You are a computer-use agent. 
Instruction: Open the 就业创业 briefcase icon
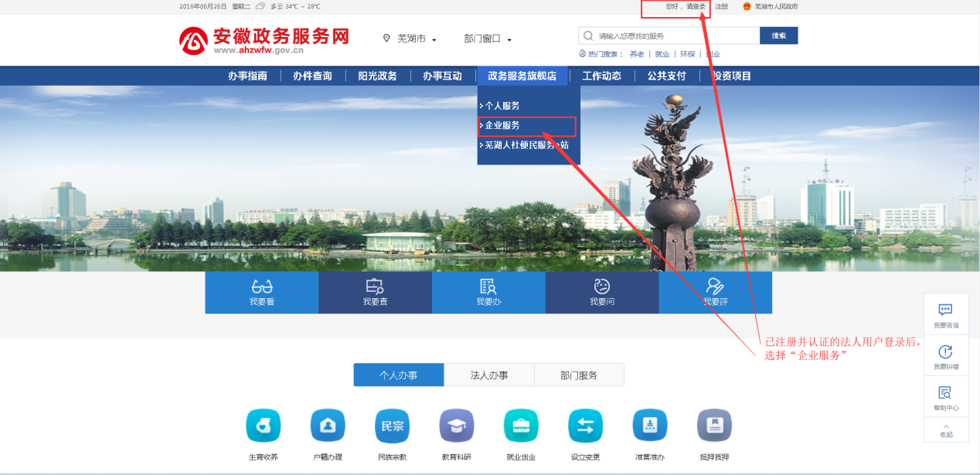[521, 426]
